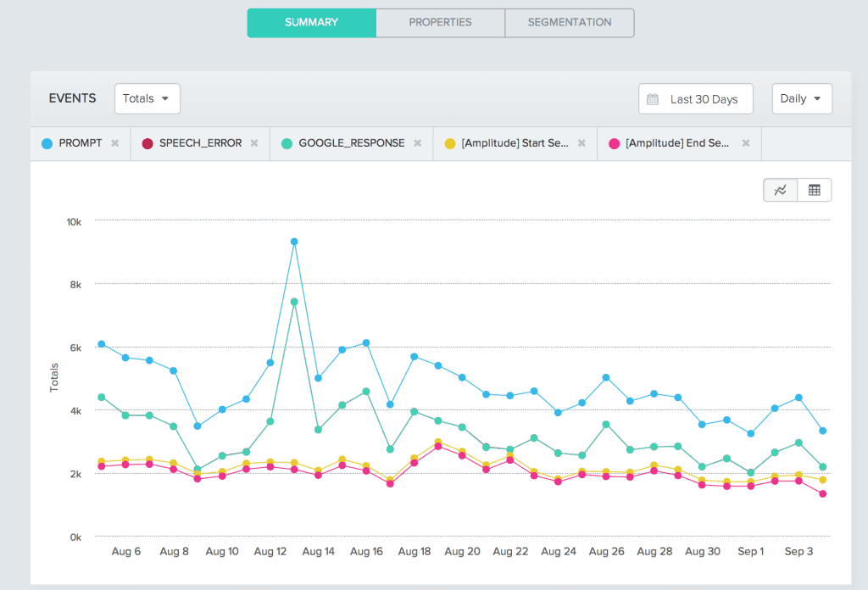This screenshot has width=868, height=590.
Task: Open the Last 30 Days date picker
Action: [703, 99]
